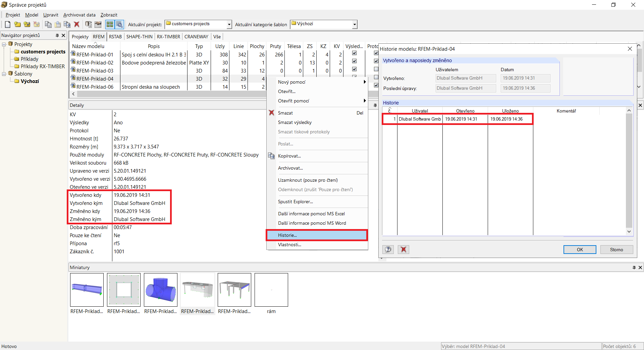Click the help icon in the Historie dialog
The image size is (644, 350).
(388, 250)
